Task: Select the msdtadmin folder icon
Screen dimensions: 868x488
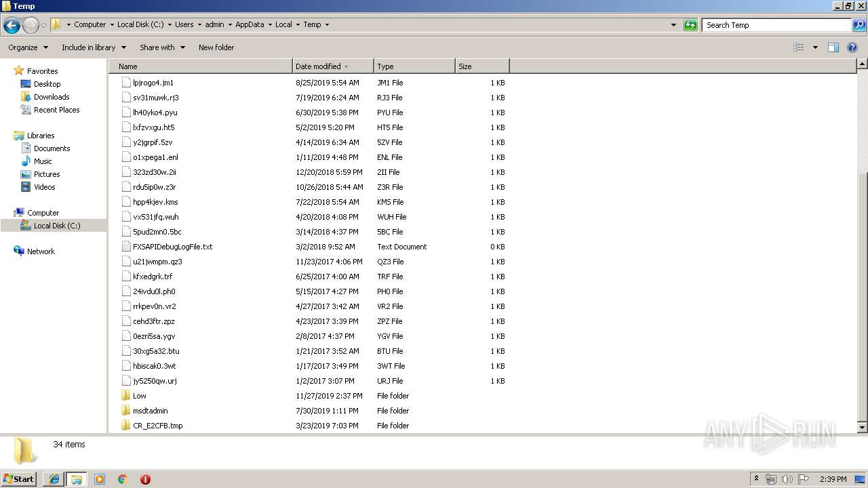Action: 125,411
